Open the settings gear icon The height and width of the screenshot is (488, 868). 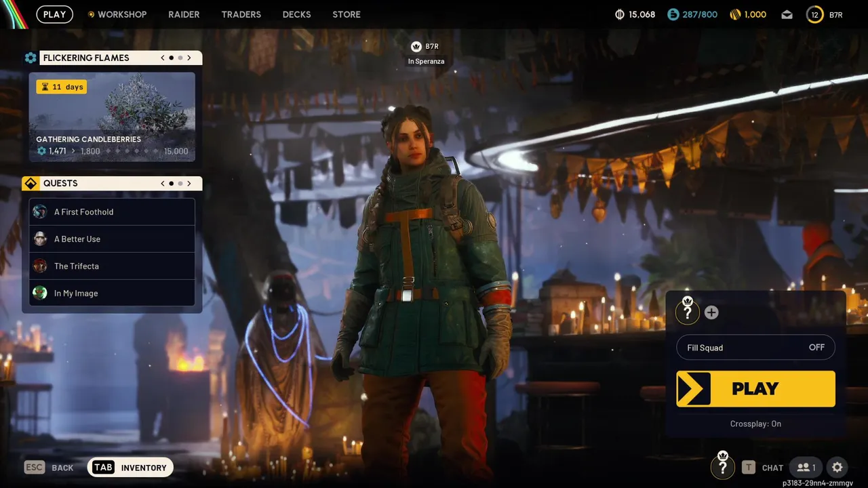(x=837, y=467)
